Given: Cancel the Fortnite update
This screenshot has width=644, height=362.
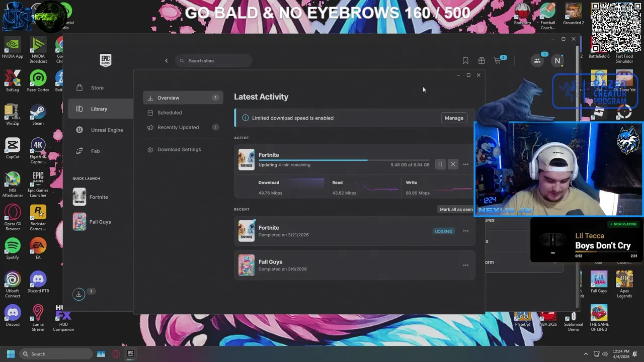Looking at the screenshot, I should coord(453,164).
